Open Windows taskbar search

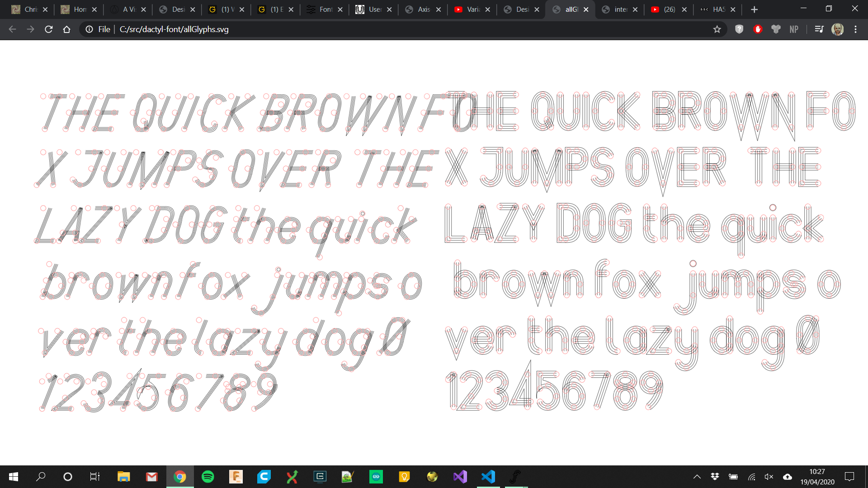41,477
